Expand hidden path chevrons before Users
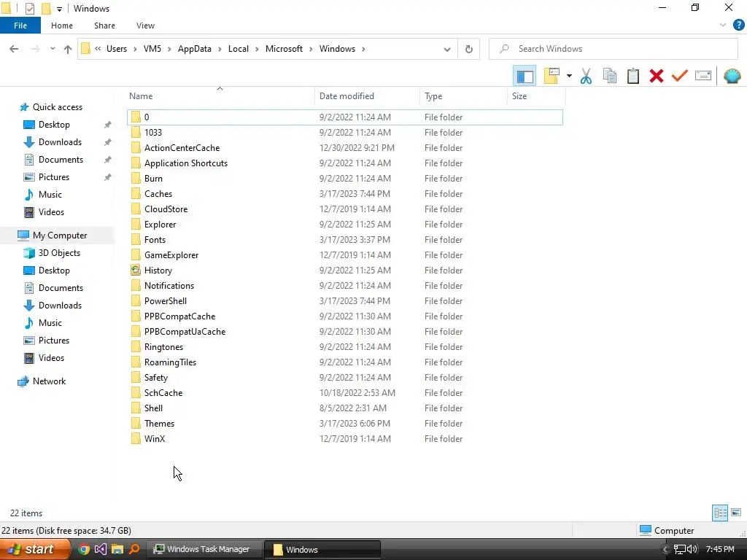Screen dimensions: 747x560 pos(98,49)
